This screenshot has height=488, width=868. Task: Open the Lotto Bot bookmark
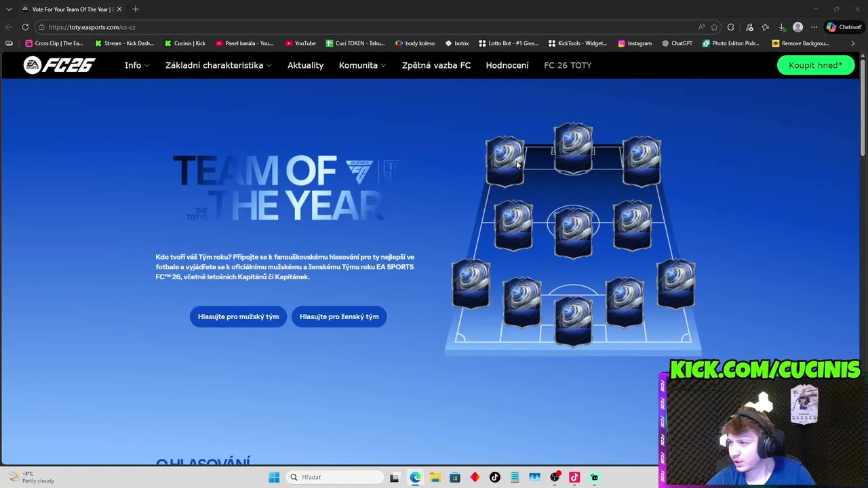tap(509, 43)
